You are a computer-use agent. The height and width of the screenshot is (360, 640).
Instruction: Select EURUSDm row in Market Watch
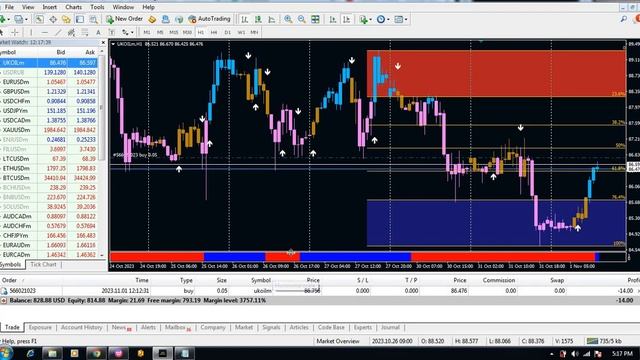(49, 82)
